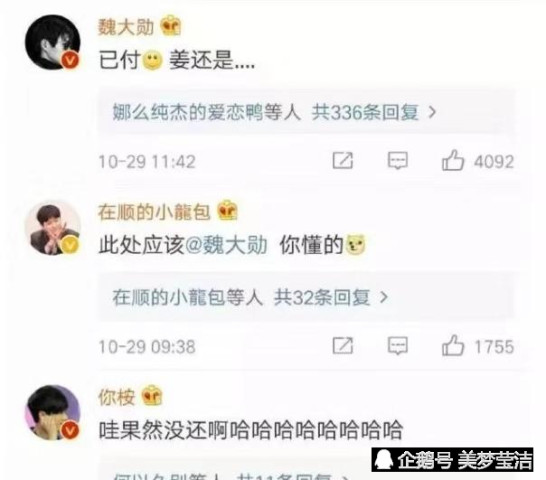Screen dimensions: 546x480
Task: Open 你桉's profile avatar
Action: point(53,412)
